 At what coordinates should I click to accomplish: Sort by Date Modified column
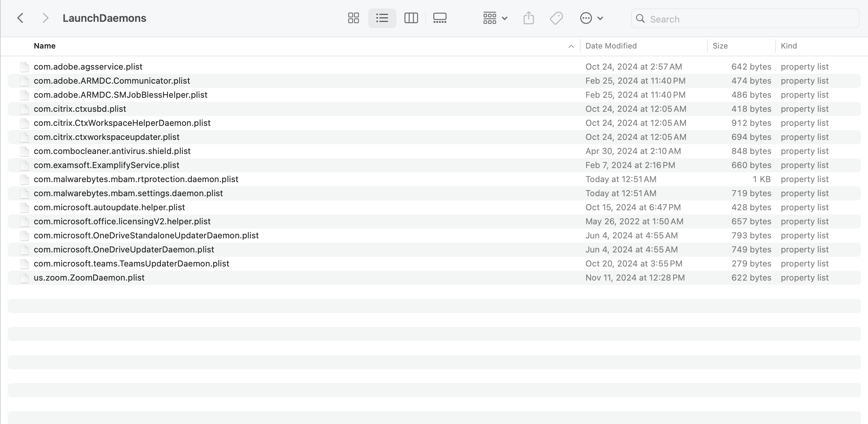[611, 46]
